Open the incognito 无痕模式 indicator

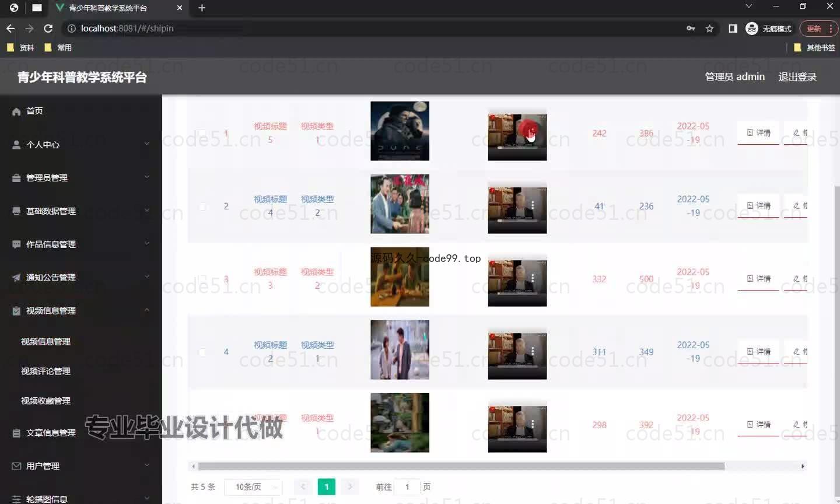(768, 28)
